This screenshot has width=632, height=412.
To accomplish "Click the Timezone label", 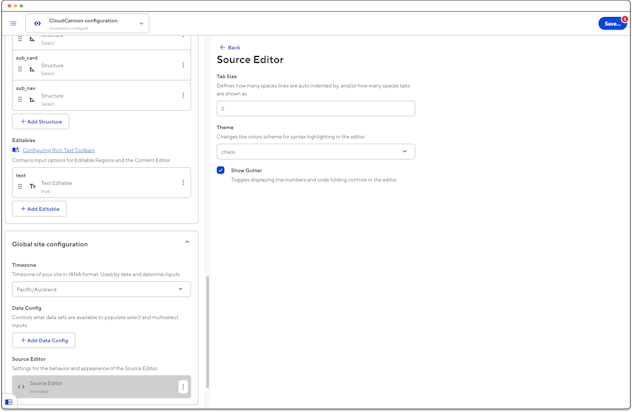I will 24,265.
